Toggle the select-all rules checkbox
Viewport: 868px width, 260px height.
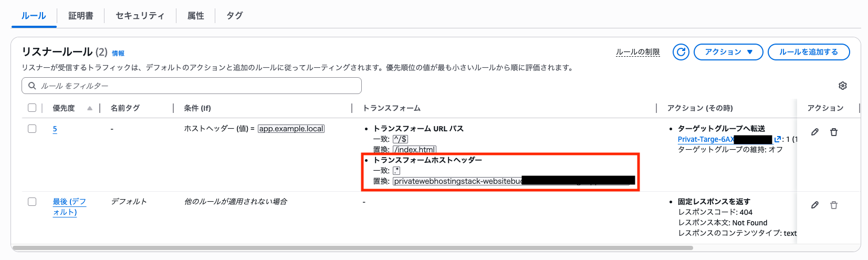(x=32, y=108)
